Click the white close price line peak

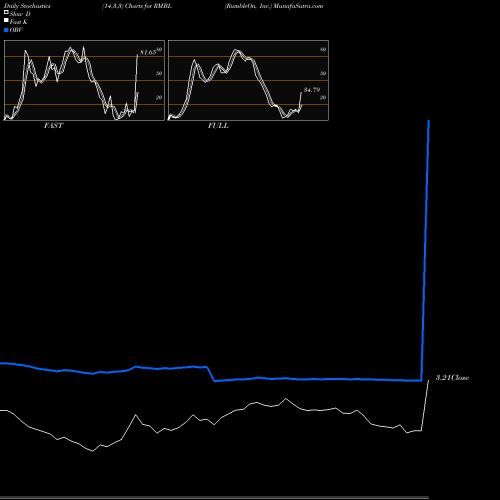click(x=428, y=381)
